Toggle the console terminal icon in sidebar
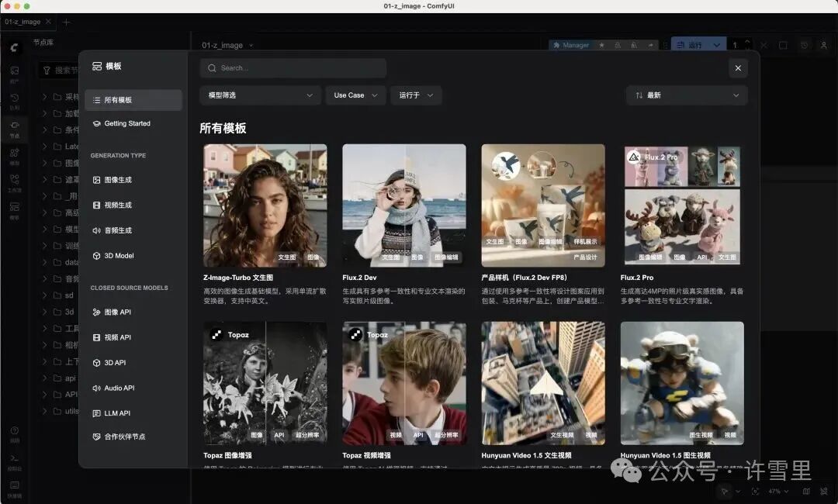This screenshot has width=838, height=504. [x=15, y=458]
